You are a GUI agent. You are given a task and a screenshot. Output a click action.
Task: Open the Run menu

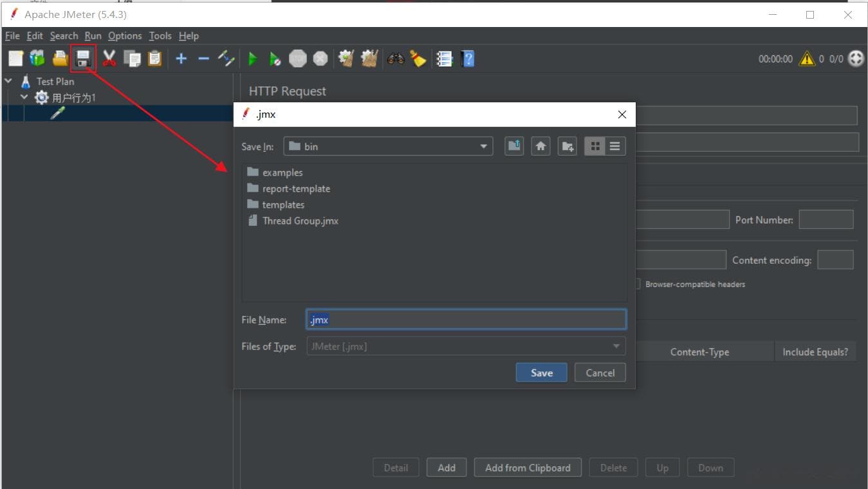click(93, 36)
